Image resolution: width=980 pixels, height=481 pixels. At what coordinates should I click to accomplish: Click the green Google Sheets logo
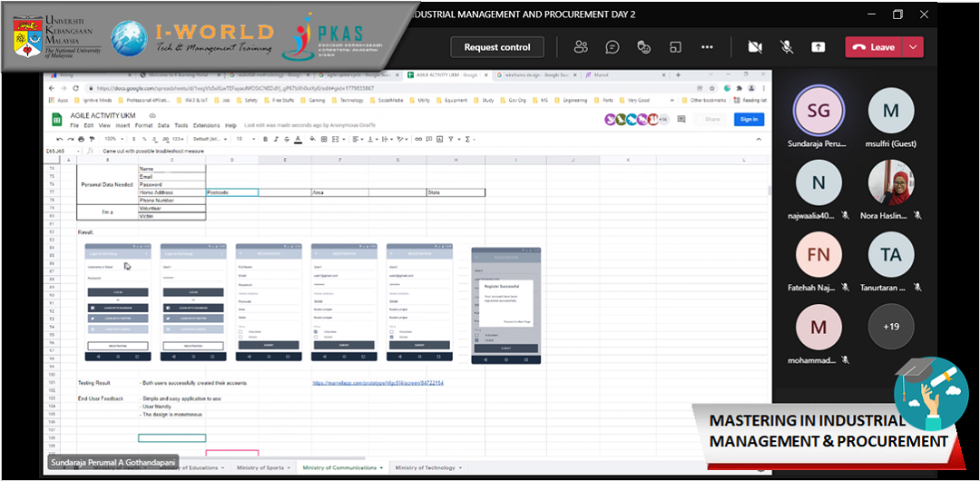tap(55, 120)
